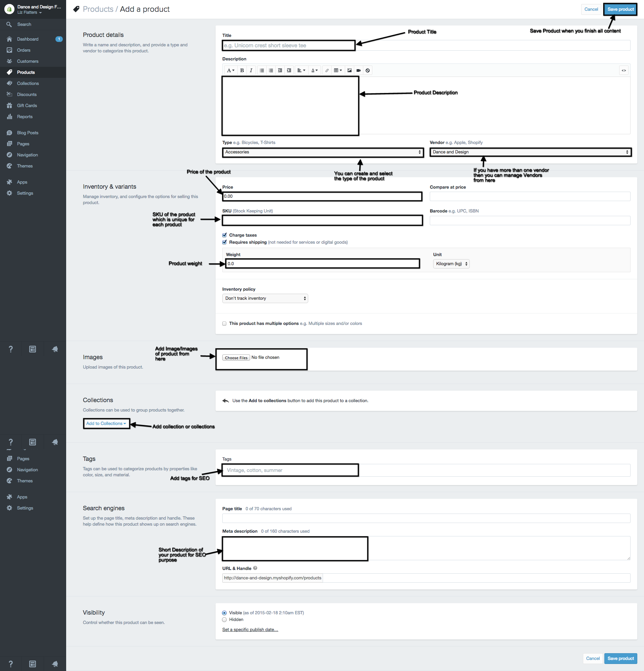Click the insert video icon
This screenshot has height=671, width=644.
click(359, 70)
